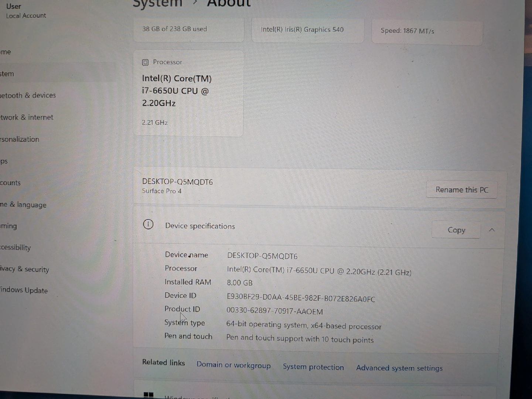Image resolution: width=532 pixels, height=399 pixels.
Task: Copy the device specifications
Action: (456, 230)
